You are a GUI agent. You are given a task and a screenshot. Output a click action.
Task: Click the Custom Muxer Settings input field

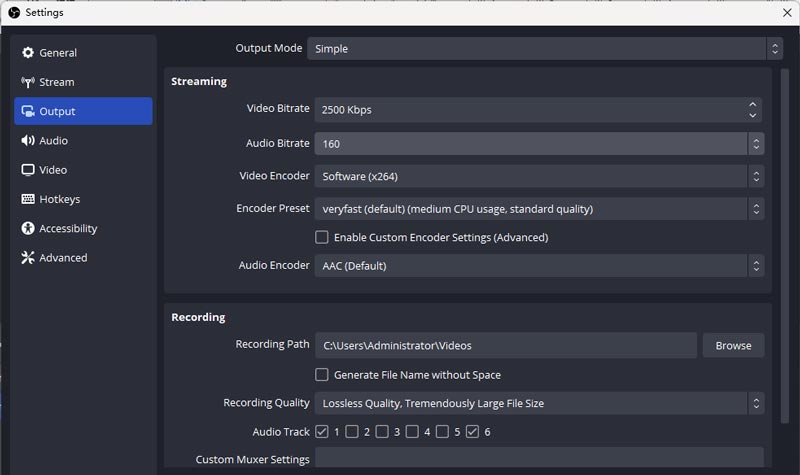[x=538, y=459]
